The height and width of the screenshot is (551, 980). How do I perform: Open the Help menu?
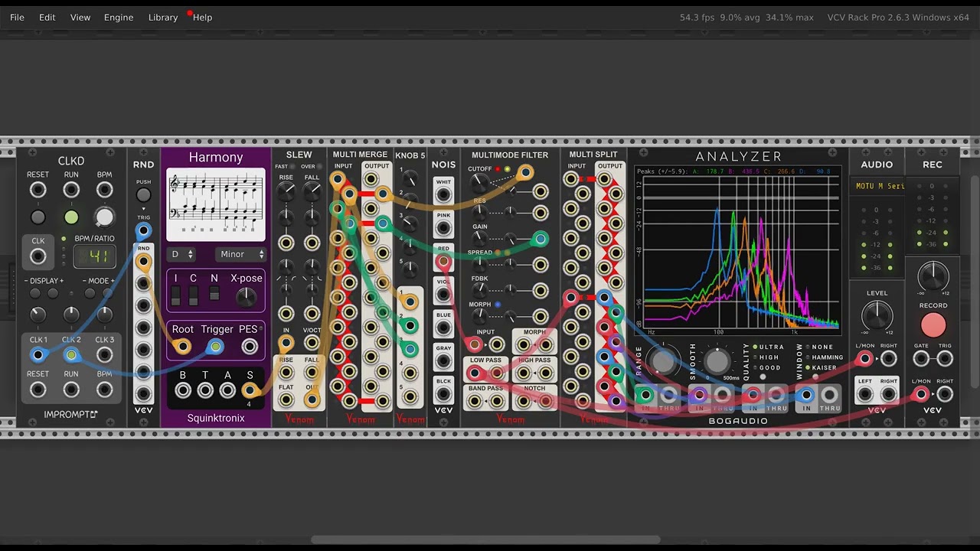pos(203,17)
